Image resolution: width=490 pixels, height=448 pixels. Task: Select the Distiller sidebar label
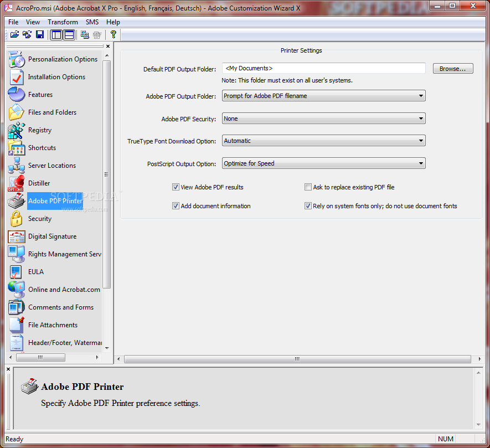click(39, 183)
